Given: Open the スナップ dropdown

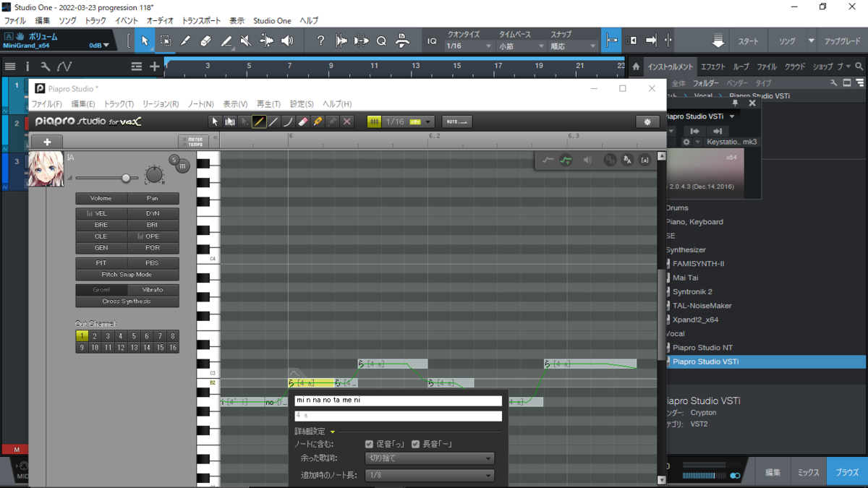Looking at the screenshot, I should coord(573,46).
